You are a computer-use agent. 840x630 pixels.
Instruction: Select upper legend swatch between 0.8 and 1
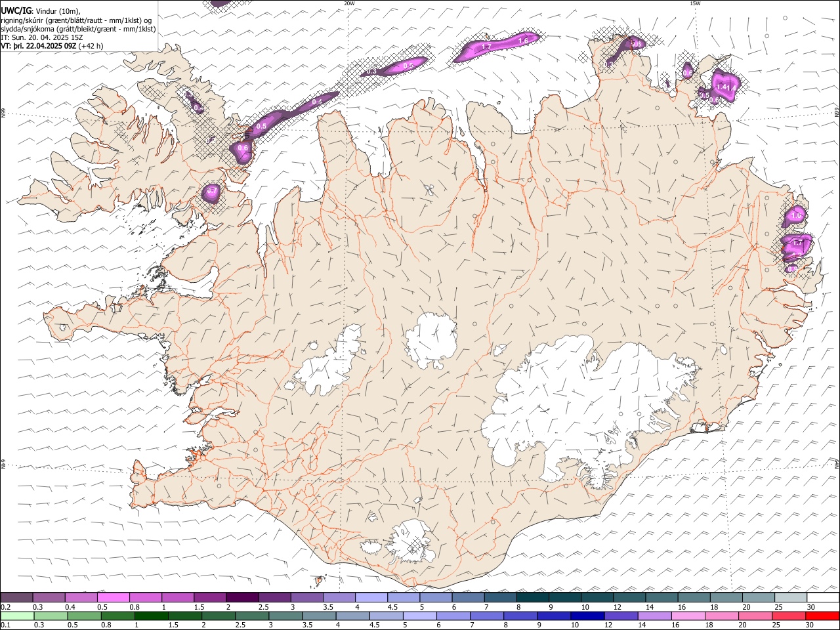(x=145, y=597)
